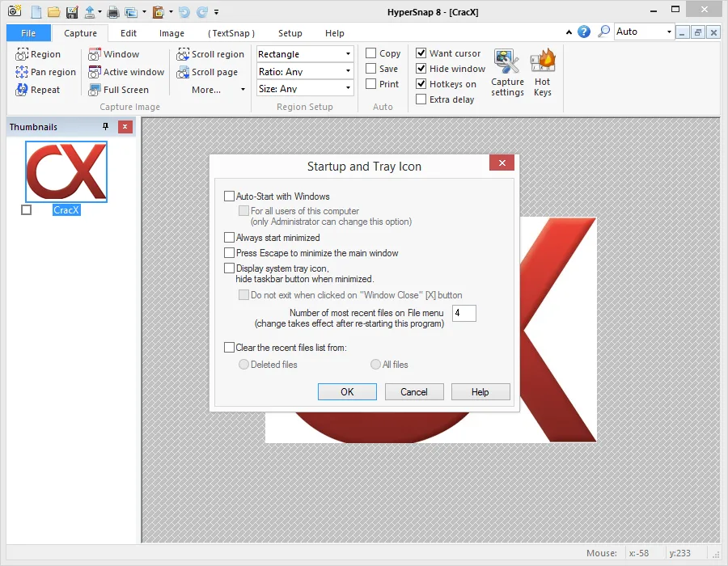Select the Pan region capture tool
The width and height of the screenshot is (728, 566).
pyautogui.click(x=45, y=72)
